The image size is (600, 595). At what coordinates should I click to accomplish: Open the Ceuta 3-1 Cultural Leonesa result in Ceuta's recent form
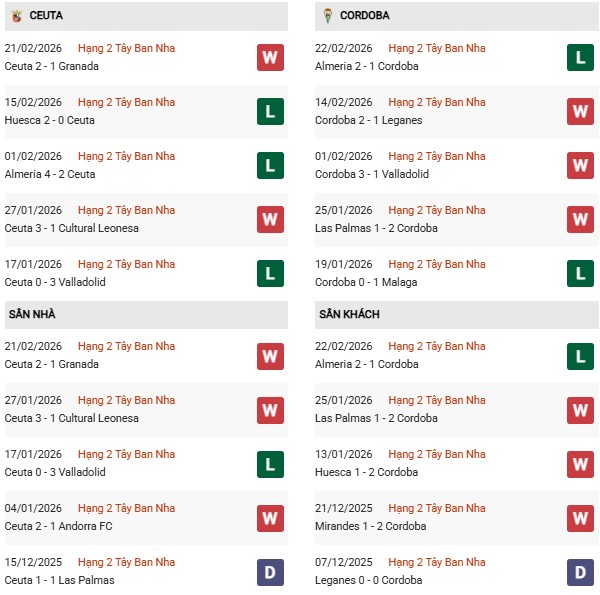click(x=72, y=228)
